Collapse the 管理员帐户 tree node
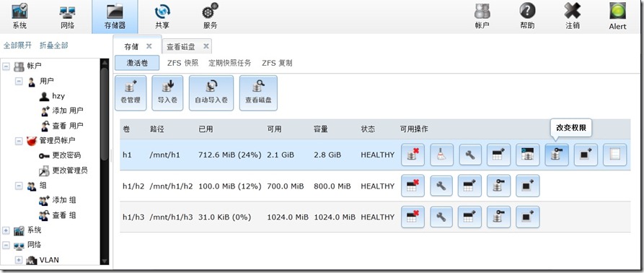This screenshot has width=644, height=273. (x=19, y=141)
